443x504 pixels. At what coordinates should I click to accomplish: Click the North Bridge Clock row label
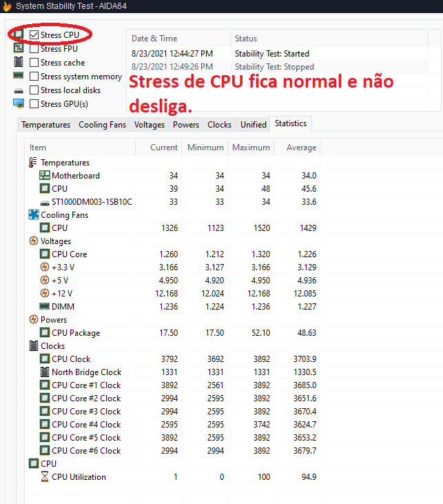click(86, 372)
